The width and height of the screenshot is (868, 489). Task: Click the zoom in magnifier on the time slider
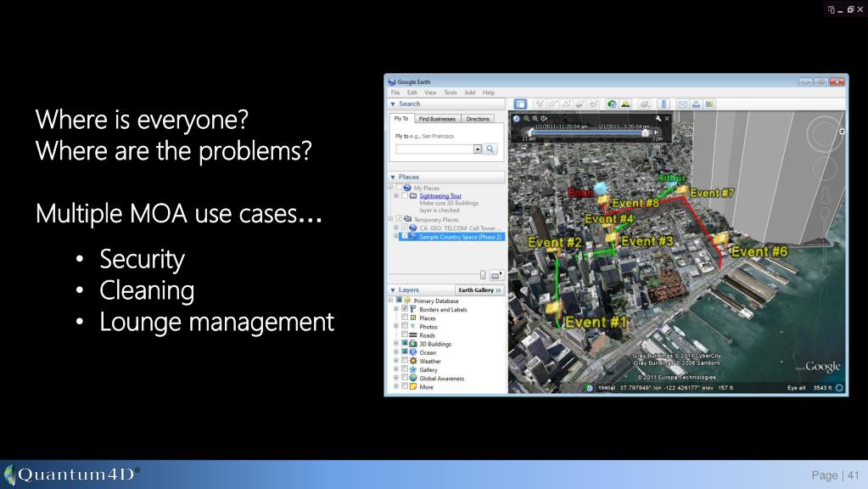coord(535,119)
